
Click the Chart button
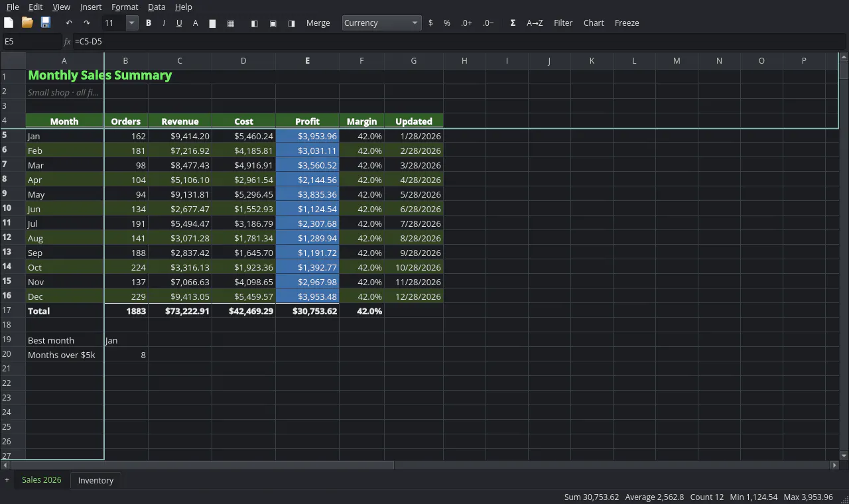coord(594,23)
